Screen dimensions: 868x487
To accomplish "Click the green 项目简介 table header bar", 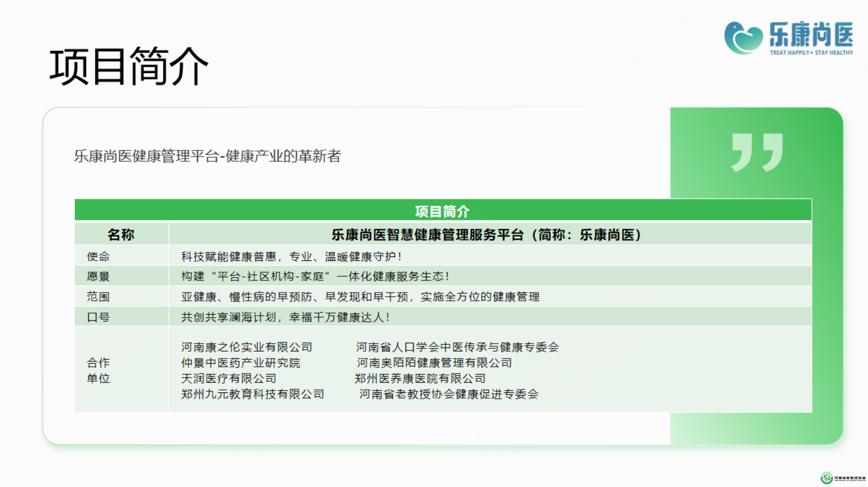I will click(443, 211).
